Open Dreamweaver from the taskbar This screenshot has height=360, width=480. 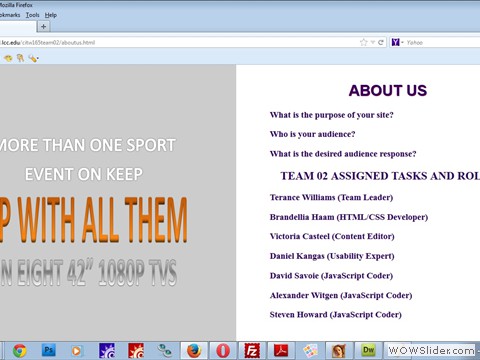click(x=368, y=350)
